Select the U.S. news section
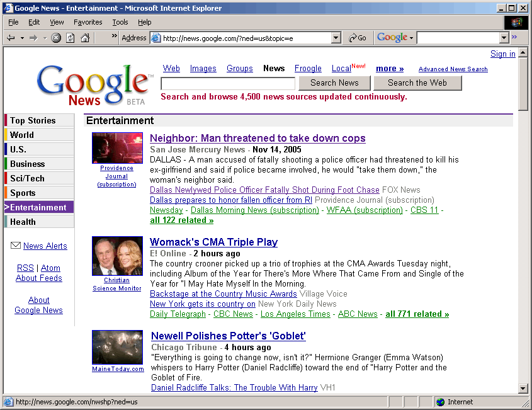This screenshot has width=532, height=410. click(x=40, y=149)
